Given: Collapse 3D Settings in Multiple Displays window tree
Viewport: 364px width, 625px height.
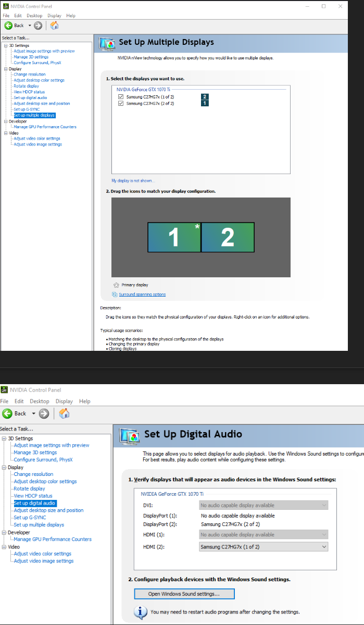Looking at the screenshot, I should pos(6,46).
